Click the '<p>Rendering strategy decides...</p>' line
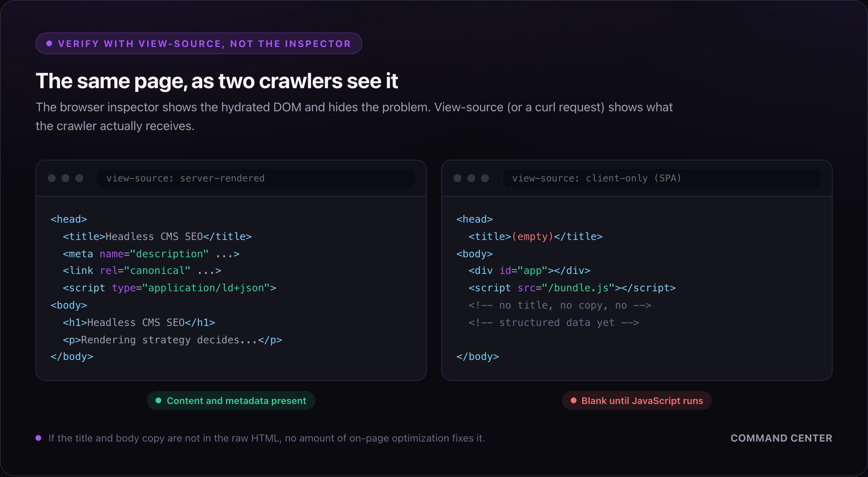 (172, 340)
